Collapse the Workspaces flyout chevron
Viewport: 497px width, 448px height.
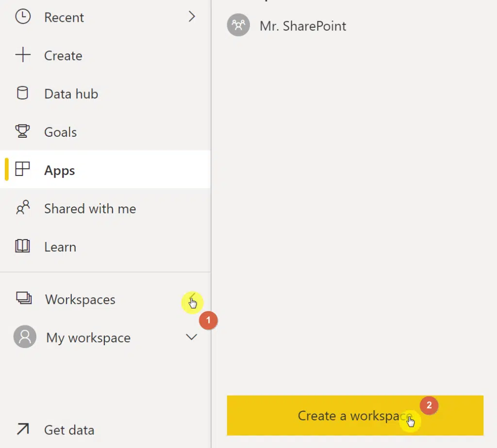(x=192, y=299)
